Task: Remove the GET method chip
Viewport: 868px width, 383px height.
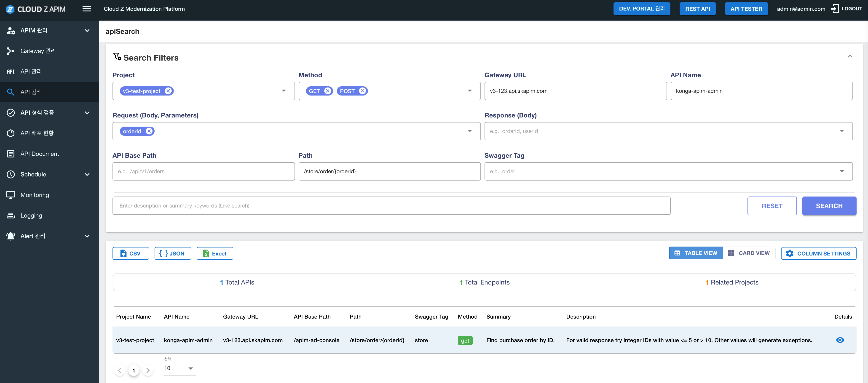Action: click(x=327, y=91)
